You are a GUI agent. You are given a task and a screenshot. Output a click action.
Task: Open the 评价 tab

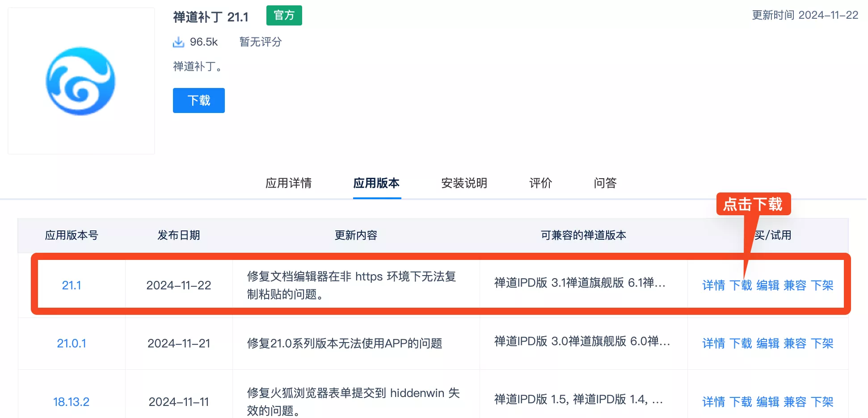(541, 183)
